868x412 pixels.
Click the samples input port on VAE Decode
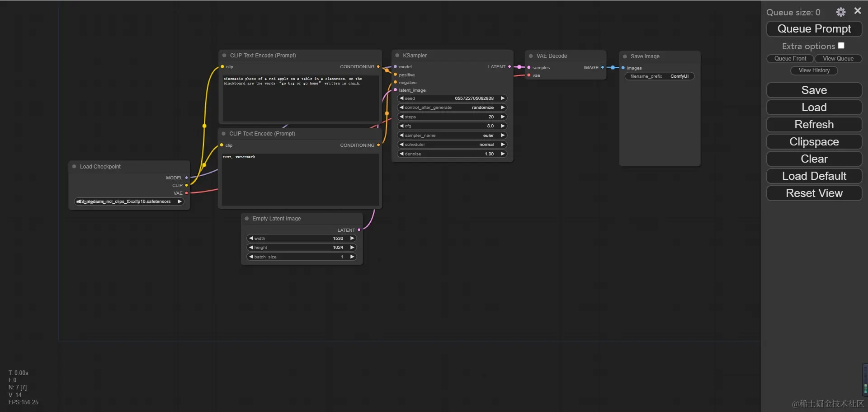click(529, 68)
